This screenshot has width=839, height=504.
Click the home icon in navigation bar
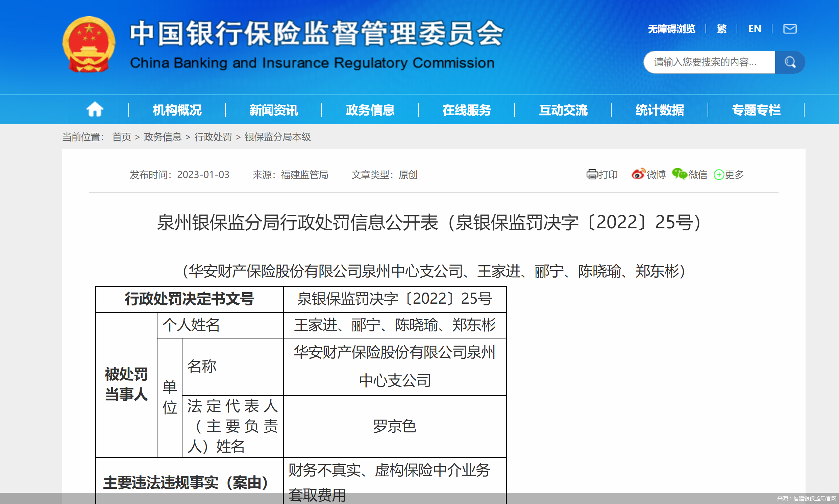pyautogui.click(x=95, y=110)
